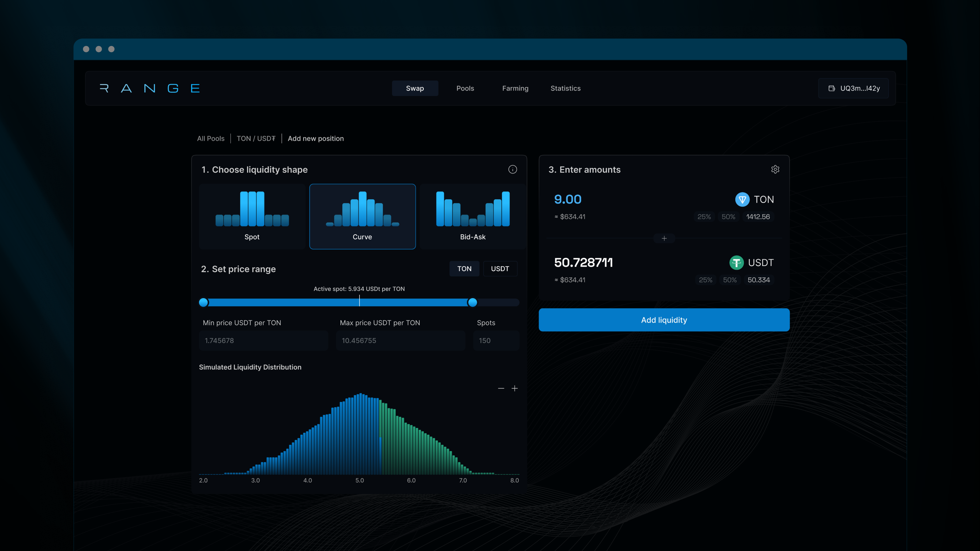This screenshot has width=980, height=551.
Task: Open the info tooltip in Choose liquidity shape
Action: click(512, 169)
